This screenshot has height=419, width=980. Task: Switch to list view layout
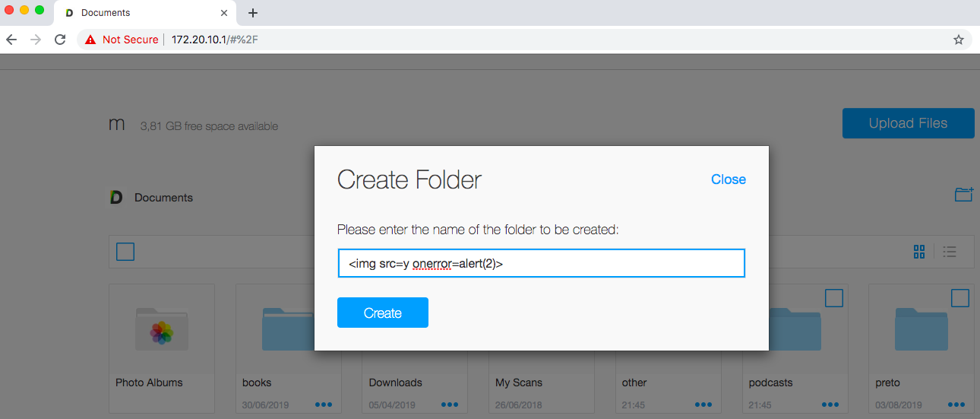tap(949, 252)
